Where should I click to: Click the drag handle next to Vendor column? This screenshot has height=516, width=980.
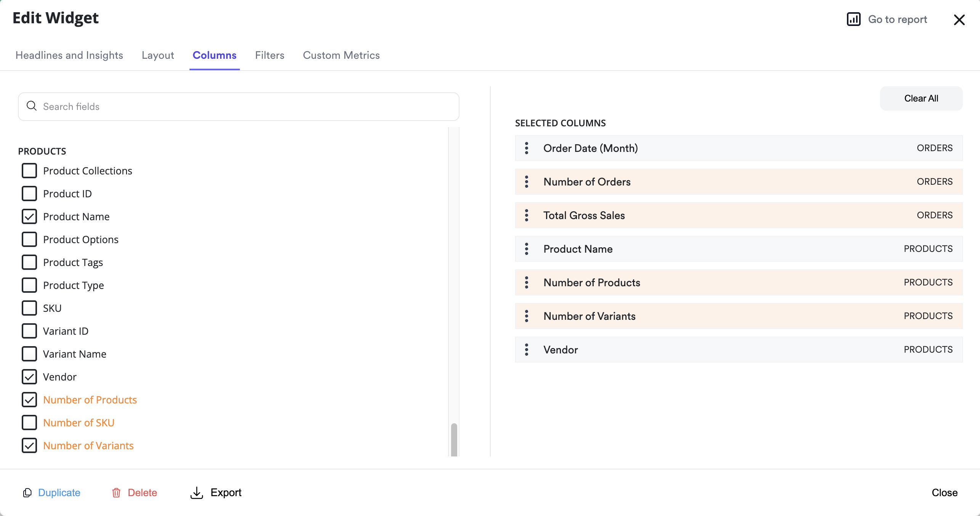(x=527, y=350)
